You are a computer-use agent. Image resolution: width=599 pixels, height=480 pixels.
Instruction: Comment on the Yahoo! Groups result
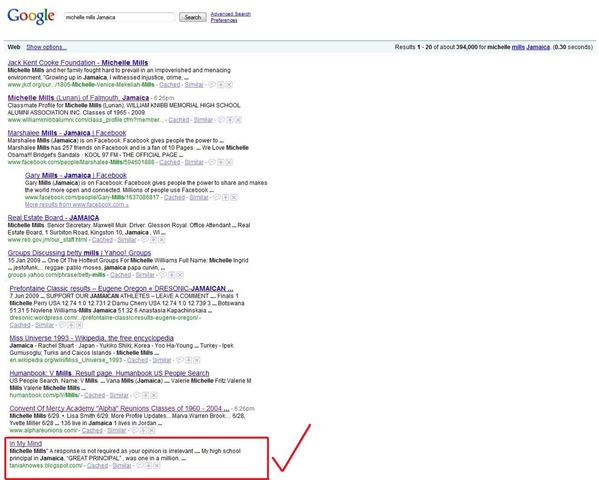tap(163, 275)
